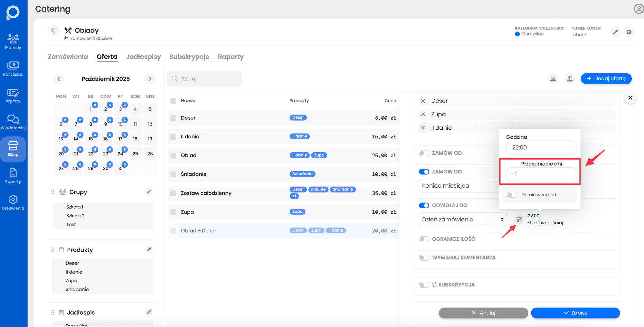Enable the SUBSKRYPCJA toggle
Image resolution: width=644 pixels, height=327 pixels.
[424, 285]
